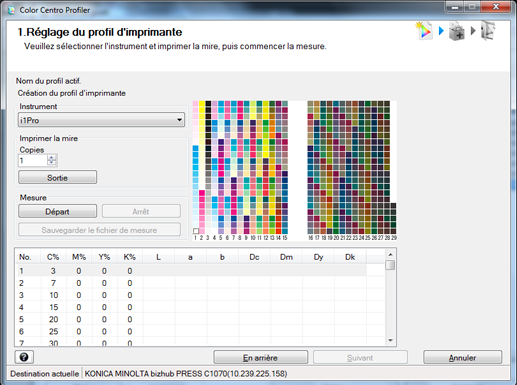The image size is (517, 385).
Task: Click the Color Centro Profiler title bar icon
Action: point(11,10)
